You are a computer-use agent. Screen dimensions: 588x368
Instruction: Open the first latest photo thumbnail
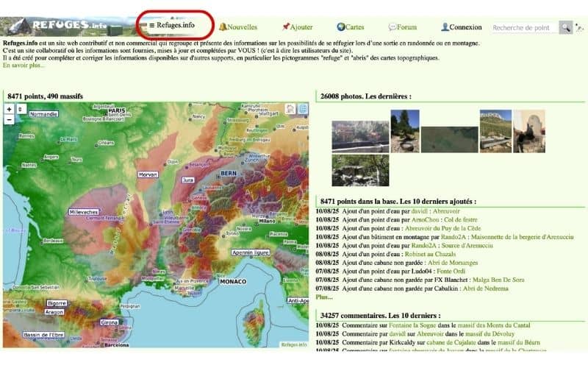(x=359, y=136)
